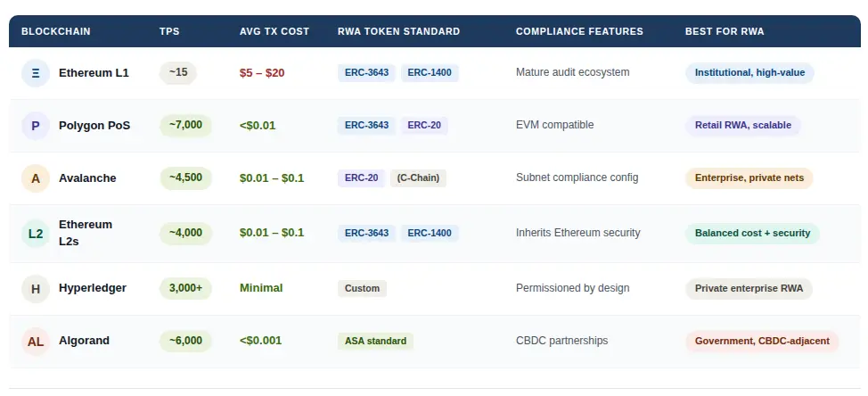The height and width of the screenshot is (396, 868).
Task: Select the Hyperledger 'H' icon
Action: [36, 289]
